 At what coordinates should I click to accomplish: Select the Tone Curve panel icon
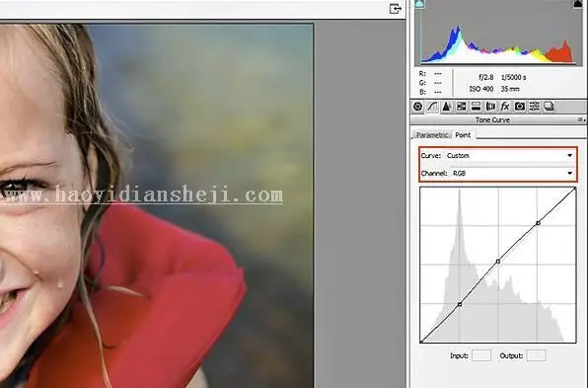[432, 107]
